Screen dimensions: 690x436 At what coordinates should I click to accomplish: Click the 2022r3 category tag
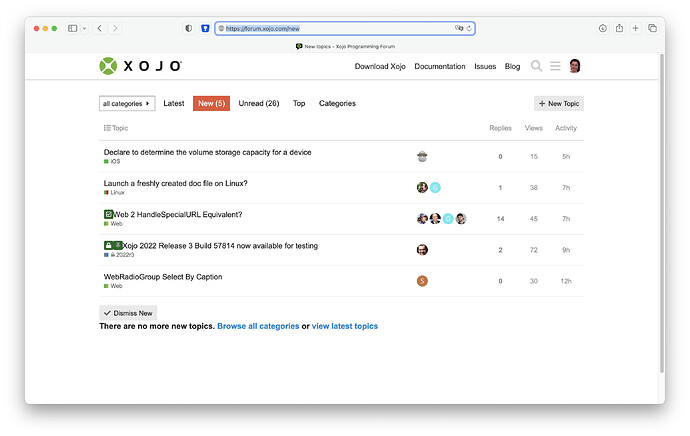coord(119,255)
